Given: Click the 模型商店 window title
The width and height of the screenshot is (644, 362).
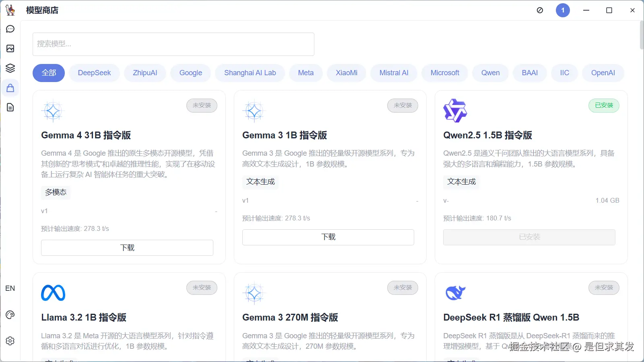Looking at the screenshot, I should point(42,10).
